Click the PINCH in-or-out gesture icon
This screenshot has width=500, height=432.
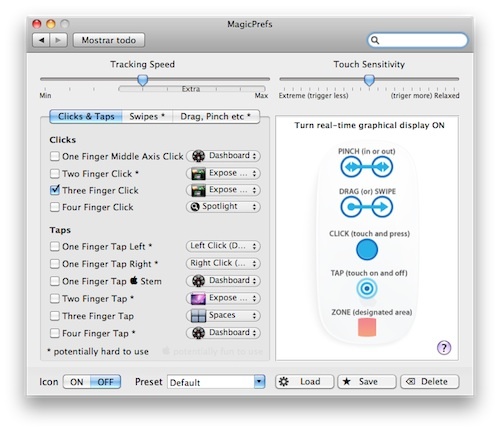(367, 167)
